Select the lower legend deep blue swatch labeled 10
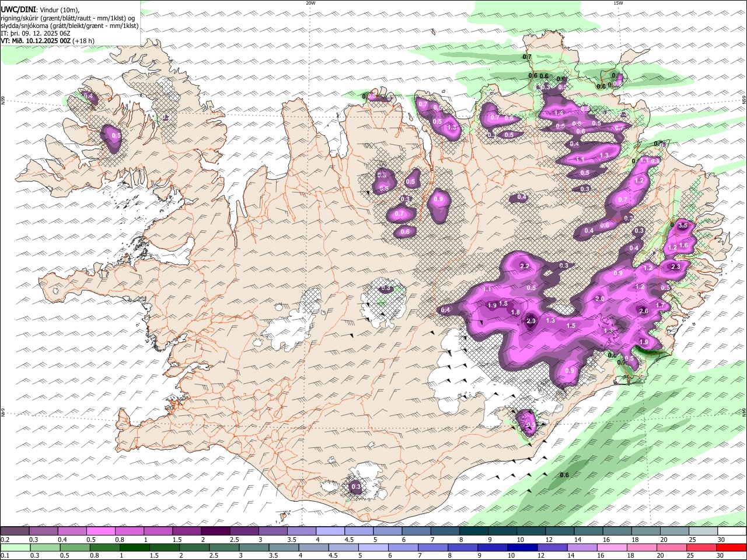The width and height of the screenshot is (747, 560). (521, 548)
